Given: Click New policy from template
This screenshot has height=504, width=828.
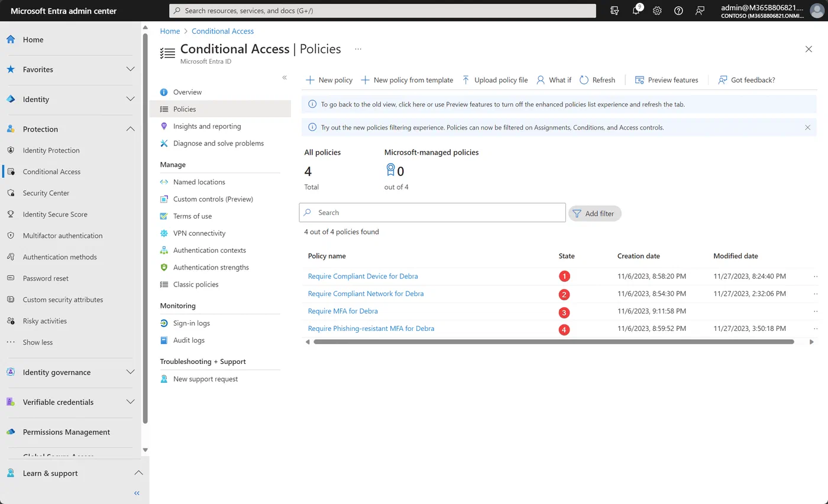Looking at the screenshot, I should point(407,80).
